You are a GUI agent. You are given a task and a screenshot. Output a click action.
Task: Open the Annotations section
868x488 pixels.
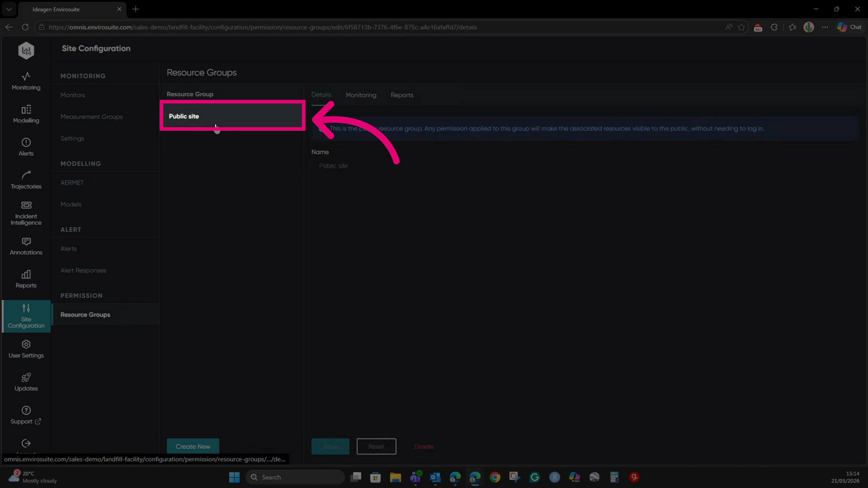click(26, 246)
